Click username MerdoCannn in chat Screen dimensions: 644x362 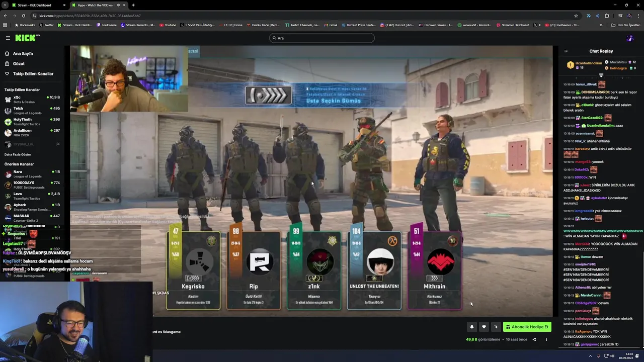[x=591, y=295]
